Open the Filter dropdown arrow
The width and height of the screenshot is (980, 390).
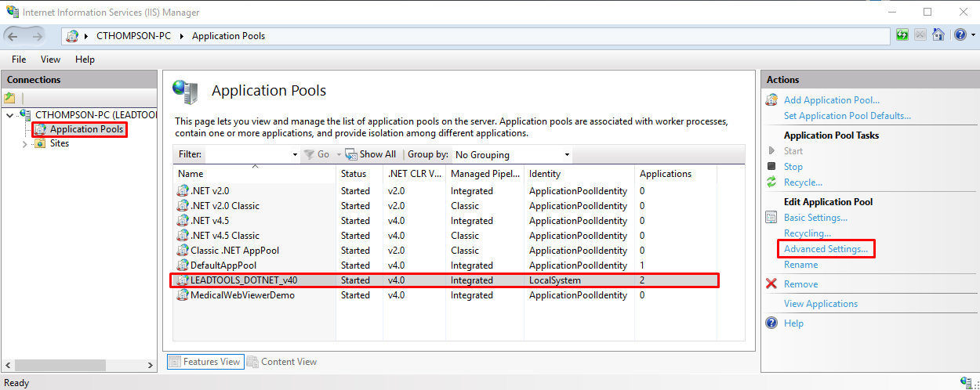(294, 155)
